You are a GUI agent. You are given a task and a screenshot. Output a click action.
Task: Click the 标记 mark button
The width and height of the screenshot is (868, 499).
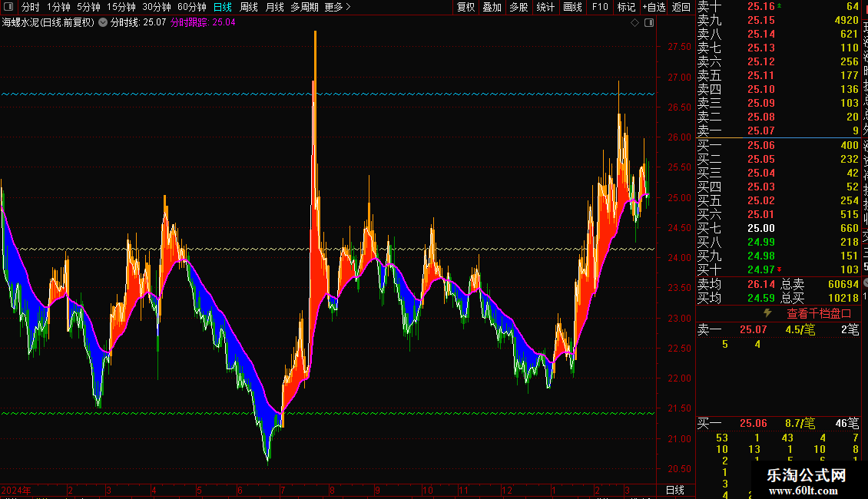pos(626,7)
